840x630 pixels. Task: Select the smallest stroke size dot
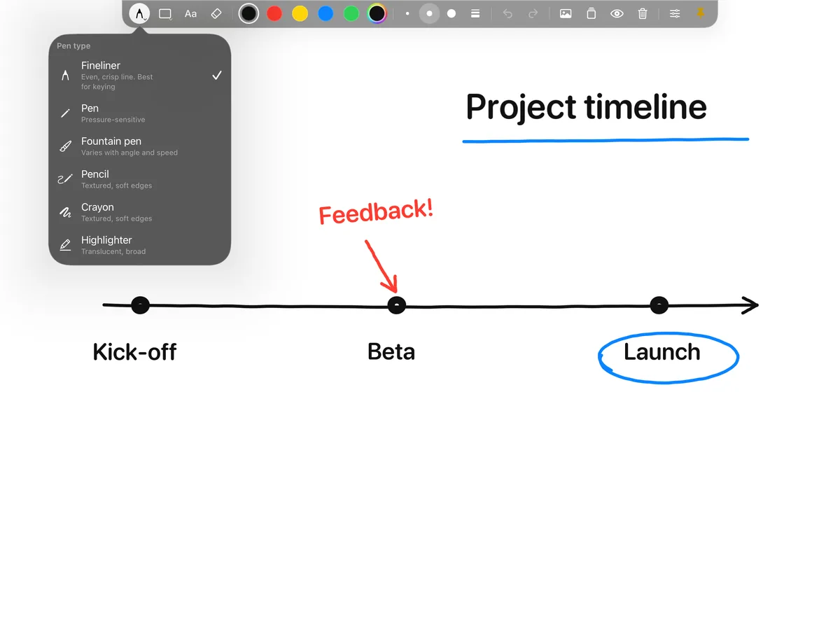407,13
